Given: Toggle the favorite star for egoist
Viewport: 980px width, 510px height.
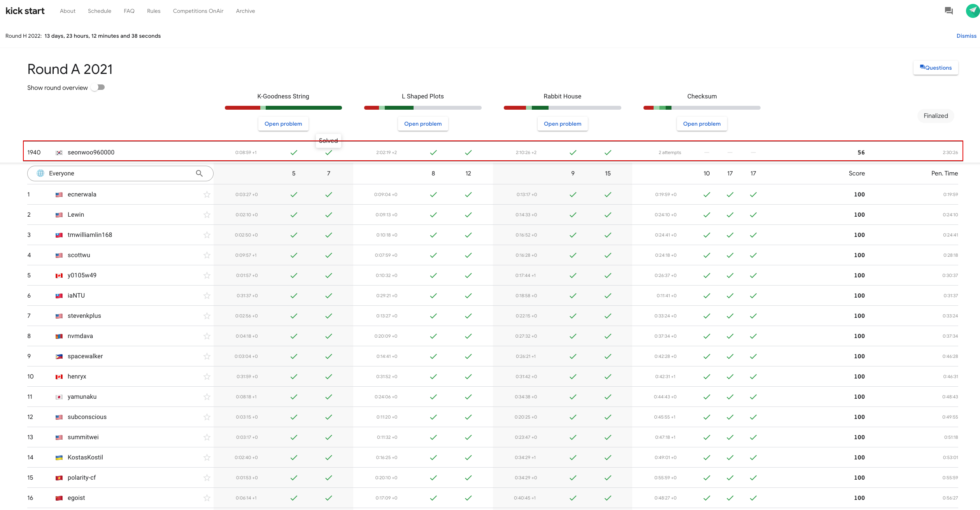Looking at the screenshot, I should [x=207, y=498].
